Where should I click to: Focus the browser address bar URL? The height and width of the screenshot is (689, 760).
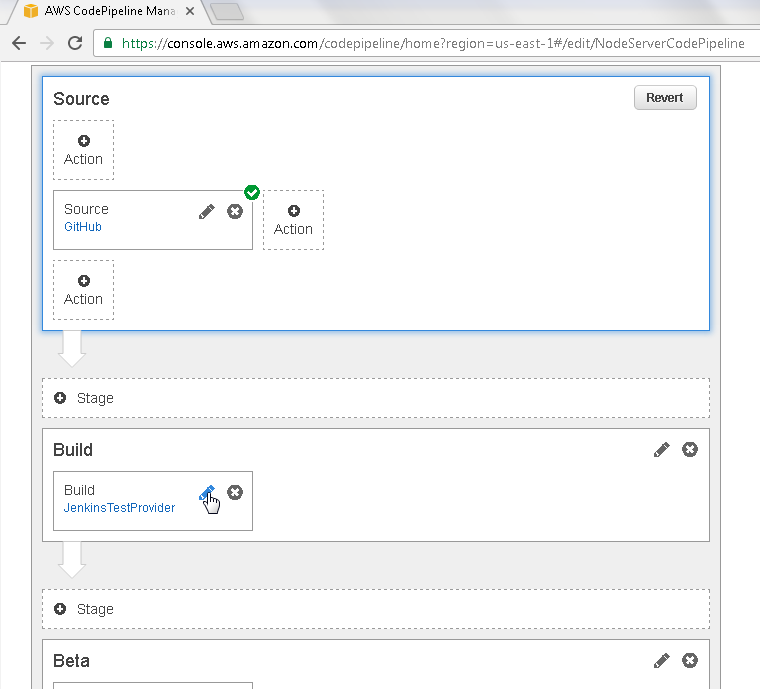(432, 44)
